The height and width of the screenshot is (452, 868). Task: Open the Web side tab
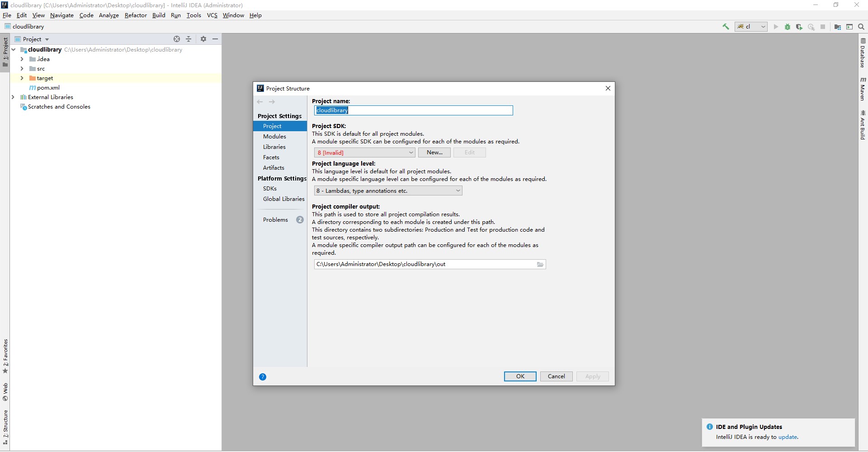click(x=5, y=392)
